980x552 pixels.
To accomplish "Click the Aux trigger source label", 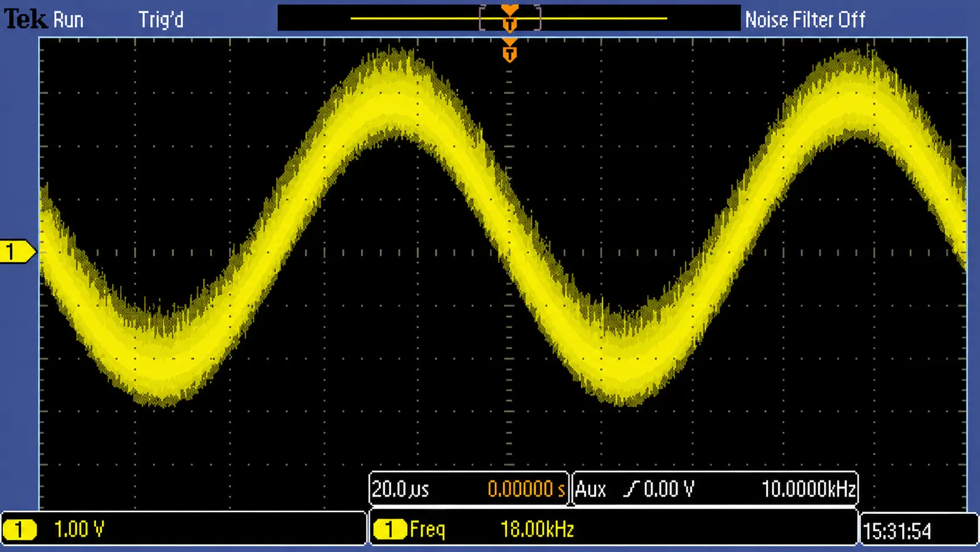I will [x=590, y=489].
